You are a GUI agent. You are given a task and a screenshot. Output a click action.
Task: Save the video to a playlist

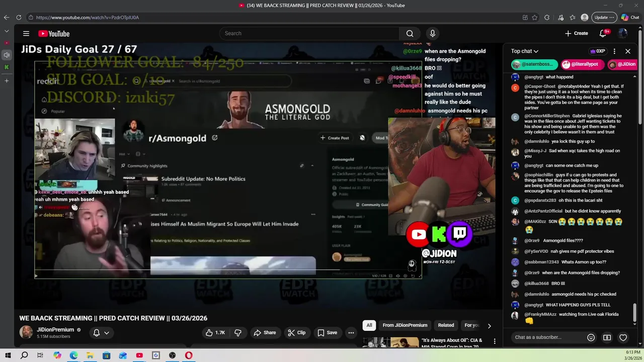point(327,333)
